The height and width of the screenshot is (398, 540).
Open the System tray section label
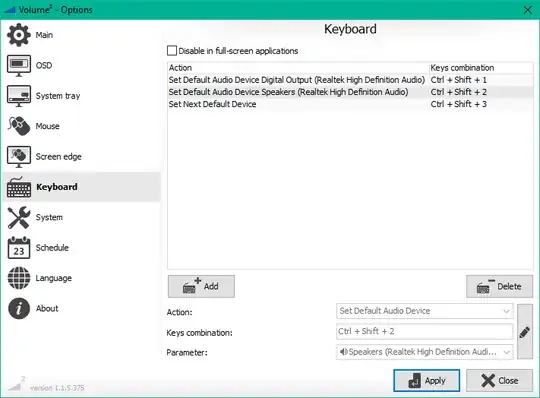(x=58, y=96)
